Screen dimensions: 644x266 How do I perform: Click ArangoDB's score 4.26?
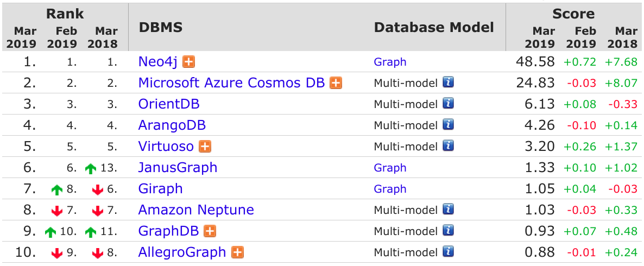click(539, 125)
